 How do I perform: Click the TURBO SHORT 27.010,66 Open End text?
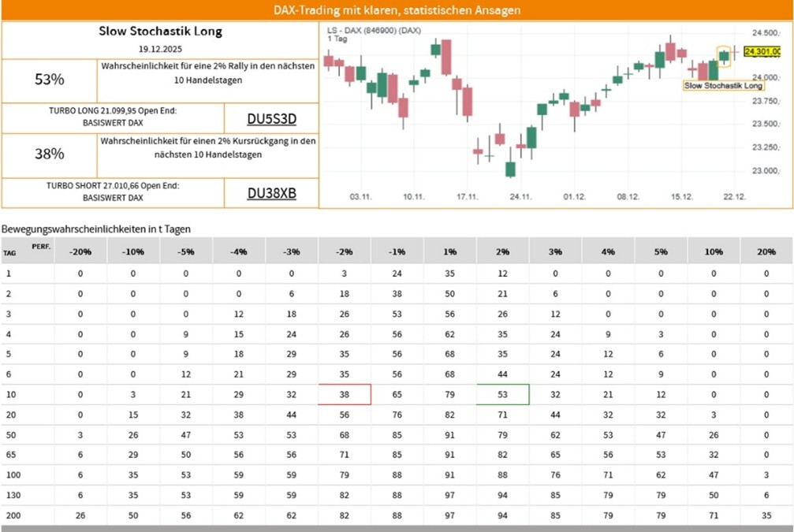[x=114, y=186]
